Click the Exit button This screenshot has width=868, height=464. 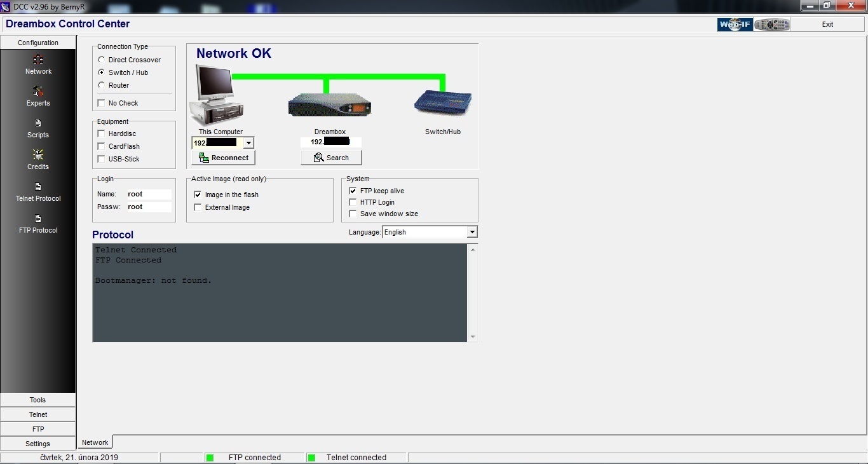pyautogui.click(x=827, y=24)
